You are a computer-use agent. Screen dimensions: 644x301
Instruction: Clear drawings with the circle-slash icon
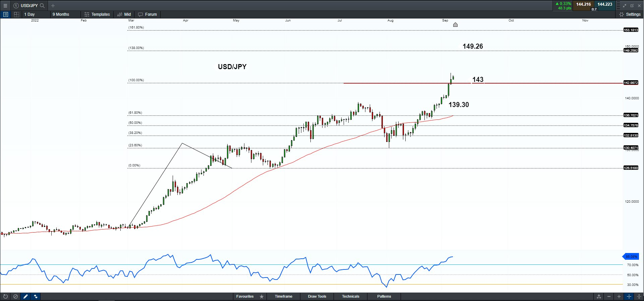15,297
